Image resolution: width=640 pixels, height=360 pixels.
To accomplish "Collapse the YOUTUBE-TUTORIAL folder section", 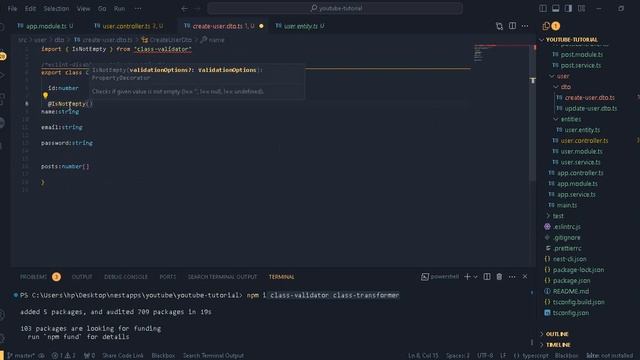I will [571, 40].
